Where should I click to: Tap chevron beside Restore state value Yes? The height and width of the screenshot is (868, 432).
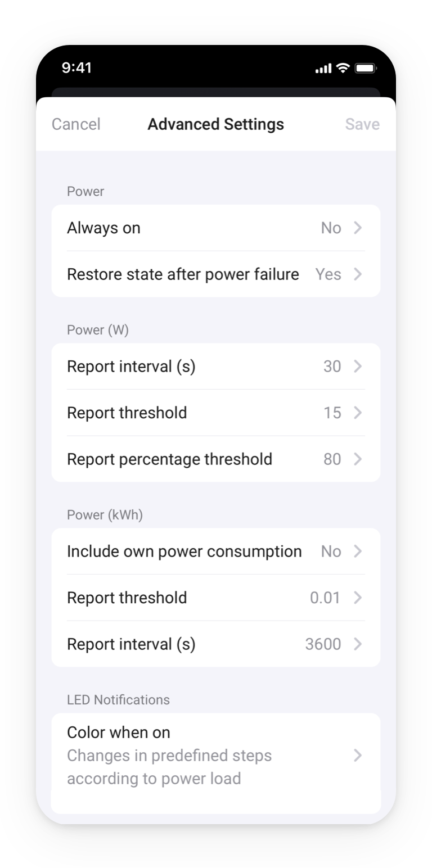pyautogui.click(x=358, y=274)
